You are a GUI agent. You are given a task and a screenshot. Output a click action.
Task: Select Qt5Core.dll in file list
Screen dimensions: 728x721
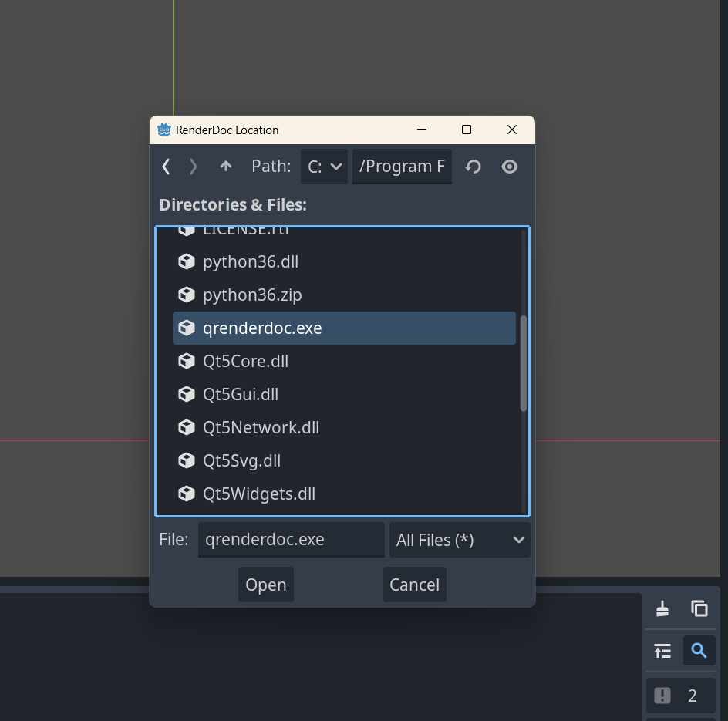344,361
